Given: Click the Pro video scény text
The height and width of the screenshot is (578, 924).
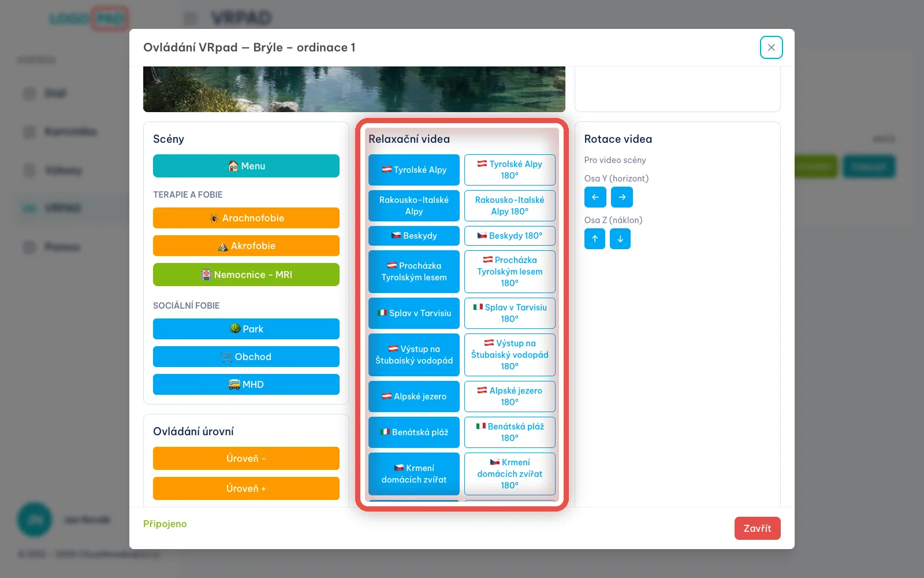Looking at the screenshot, I should (615, 160).
